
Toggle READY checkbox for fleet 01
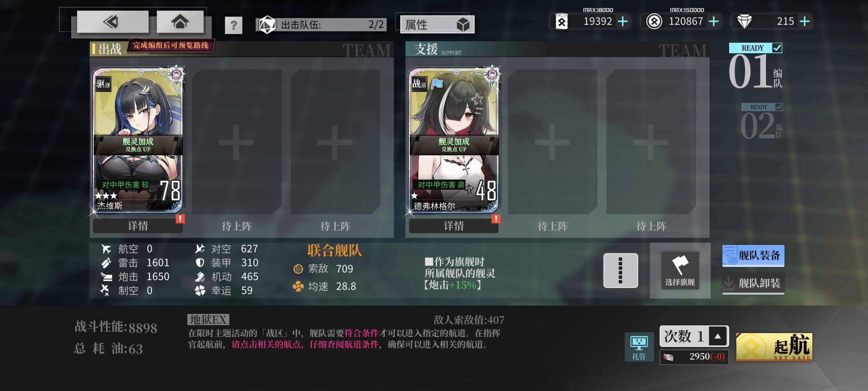pyautogui.click(x=777, y=48)
